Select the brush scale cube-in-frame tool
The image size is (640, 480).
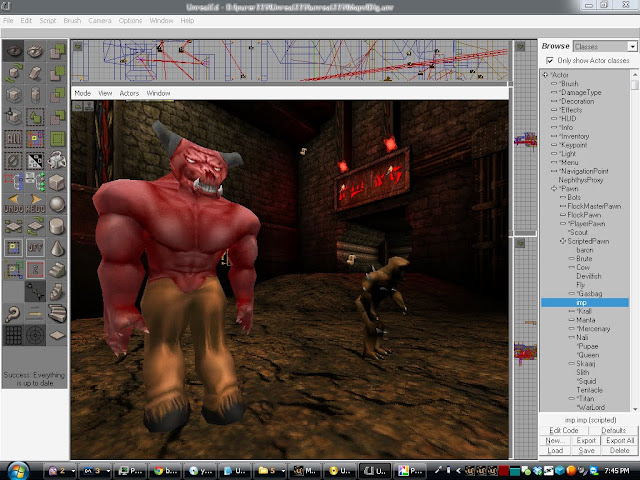tap(13, 95)
